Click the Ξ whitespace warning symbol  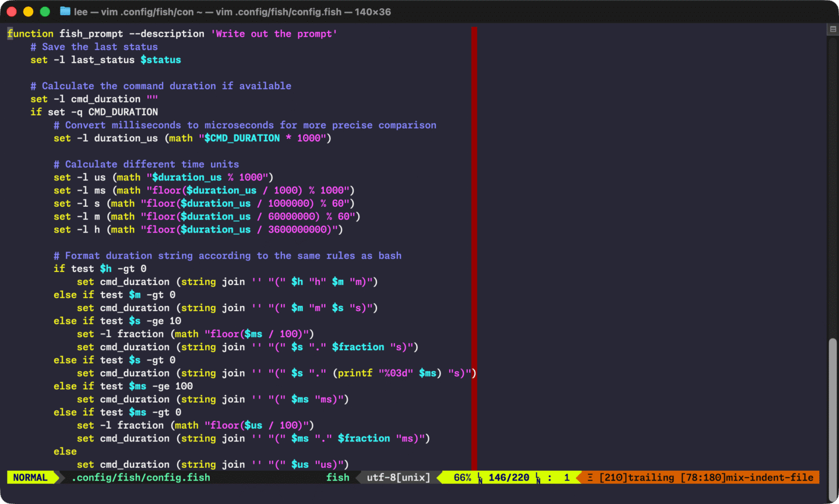590,478
